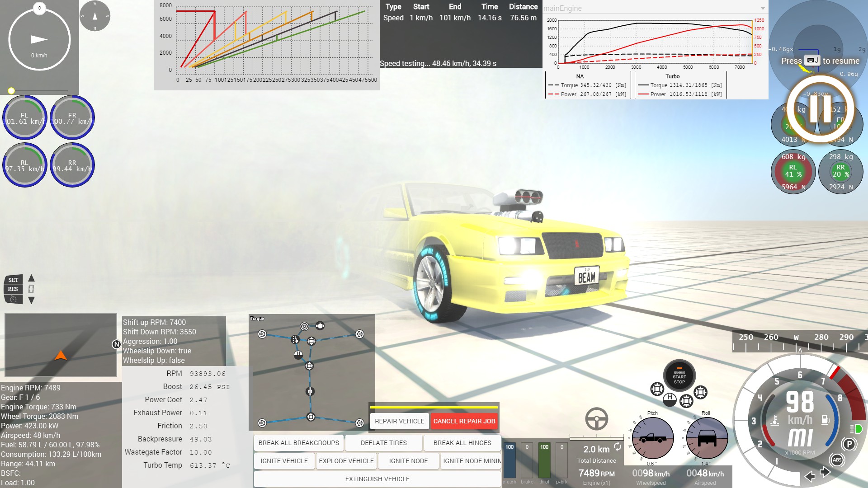Click BREAK ALL BREAKGROUPS button
Image resolution: width=868 pixels, height=488 pixels.
pyautogui.click(x=299, y=443)
